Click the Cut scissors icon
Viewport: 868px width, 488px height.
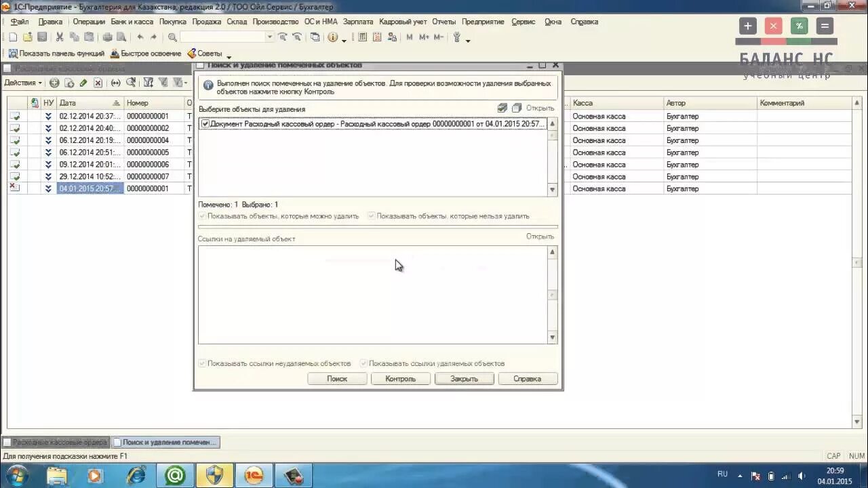point(60,37)
